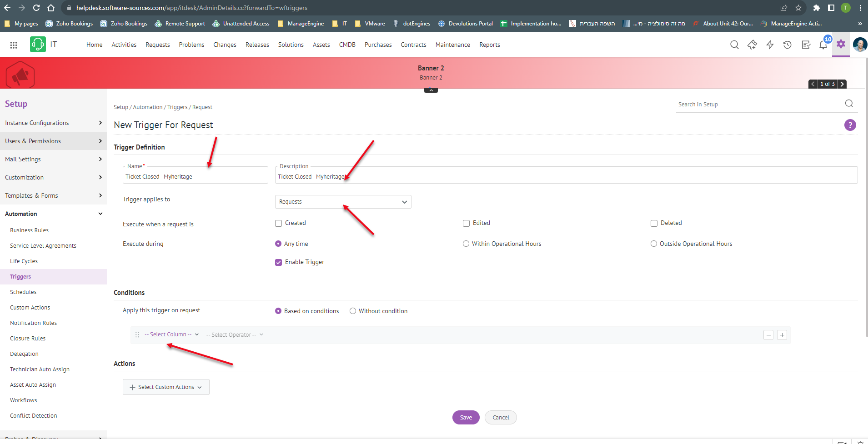Open Business Rules in the Automation sidebar

(29, 230)
